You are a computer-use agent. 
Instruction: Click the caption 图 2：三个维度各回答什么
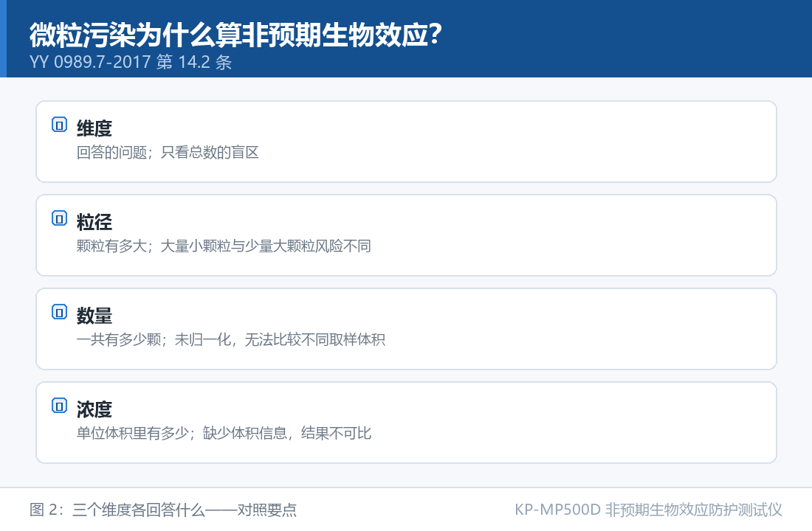(x=163, y=510)
